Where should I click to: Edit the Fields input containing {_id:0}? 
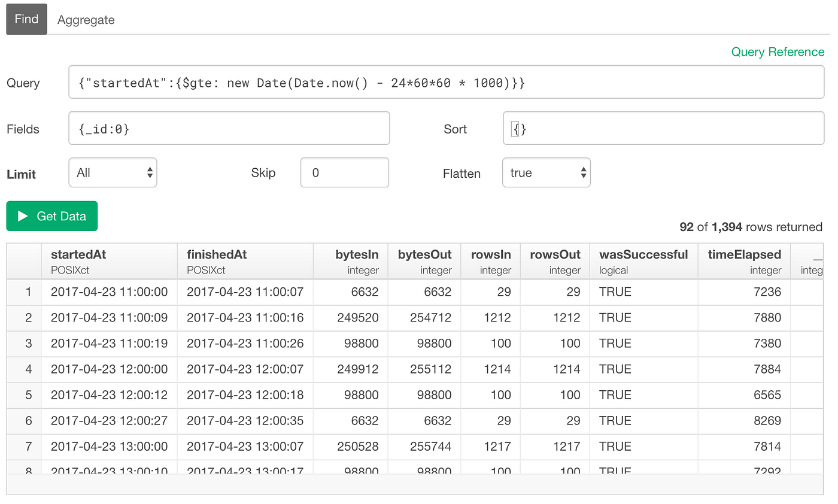tap(229, 127)
